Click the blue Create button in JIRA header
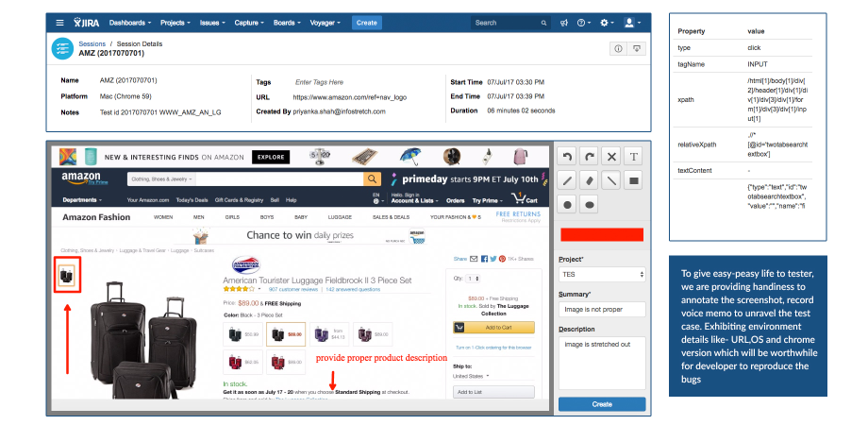Screen dimensions: 868x425 pyautogui.click(x=366, y=23)
